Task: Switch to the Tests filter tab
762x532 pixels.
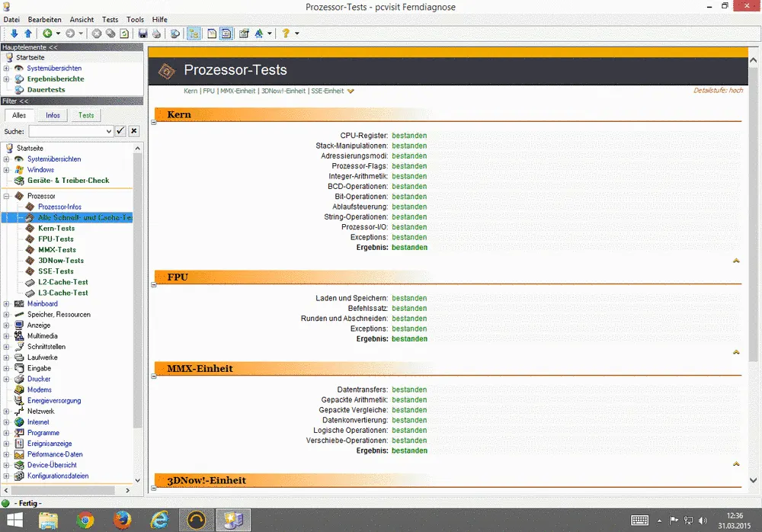Action: click(x=86, y=115)
